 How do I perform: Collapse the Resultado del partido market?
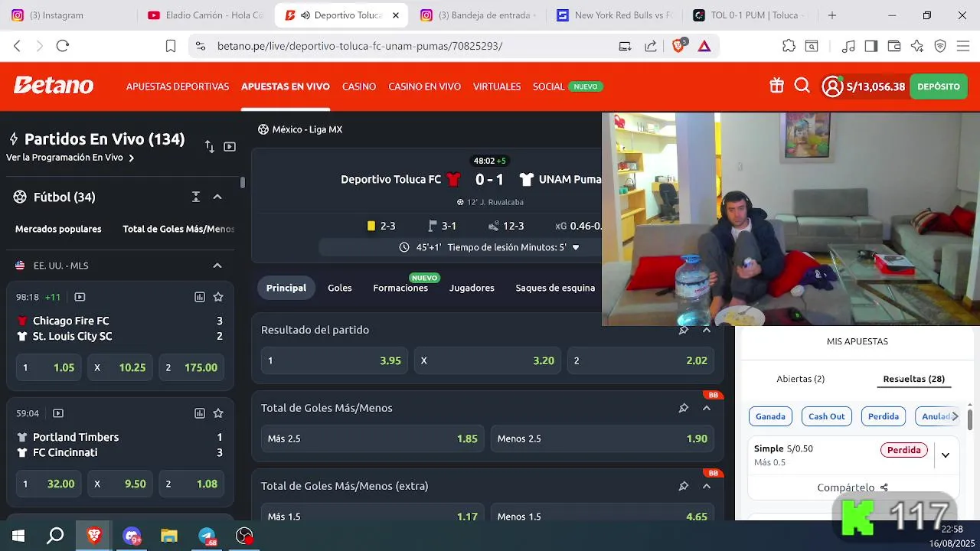point(707,330)
